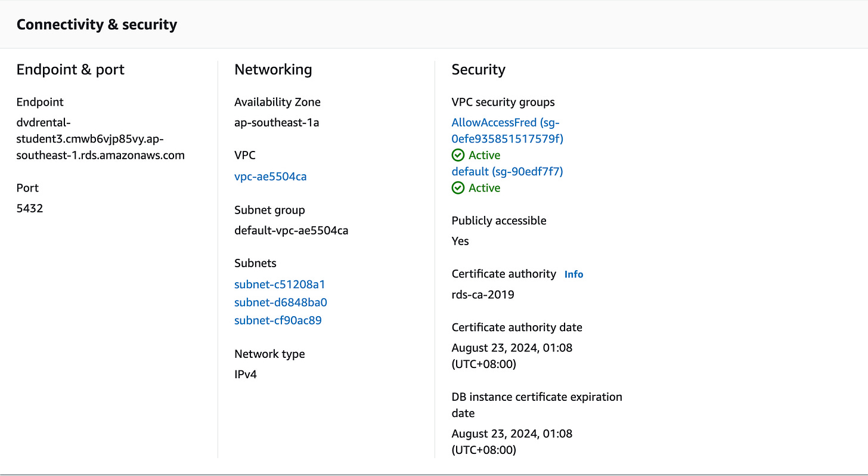Screen dimensions: 868x476
Task: Click the ap-southeast-1a availability zone value
Action: (277, 123)
